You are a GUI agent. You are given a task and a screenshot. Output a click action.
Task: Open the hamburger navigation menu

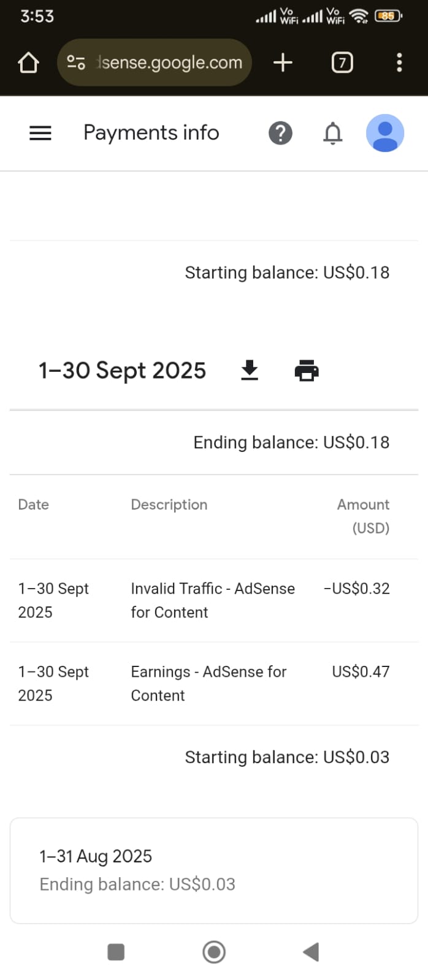[40, 133]
